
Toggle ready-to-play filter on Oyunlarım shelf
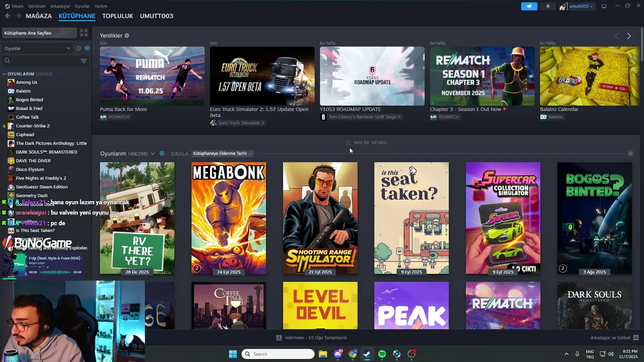[162, 153]
